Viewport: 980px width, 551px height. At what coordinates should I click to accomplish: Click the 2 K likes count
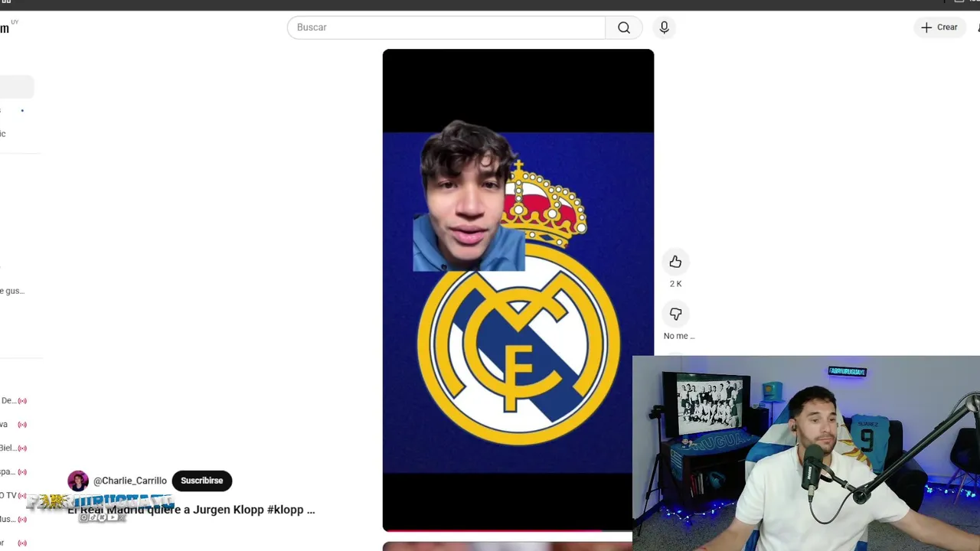click(675, 284)
